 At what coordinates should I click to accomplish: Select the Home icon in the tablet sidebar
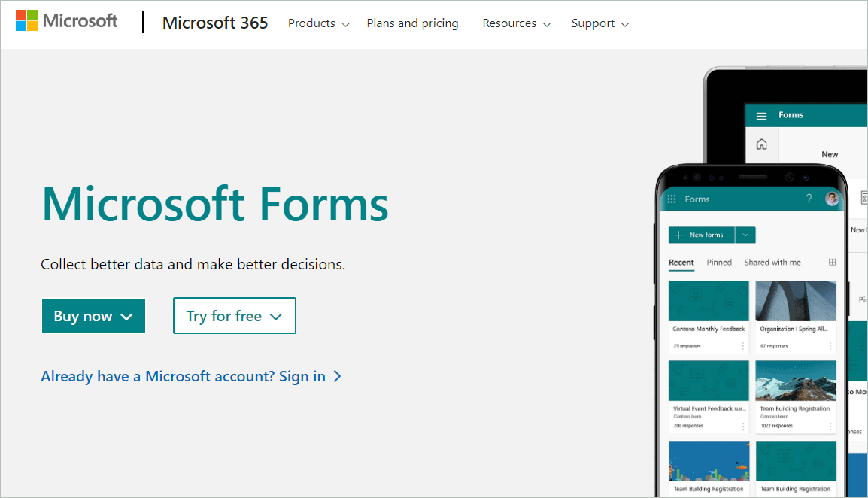[x=762, y=143]
